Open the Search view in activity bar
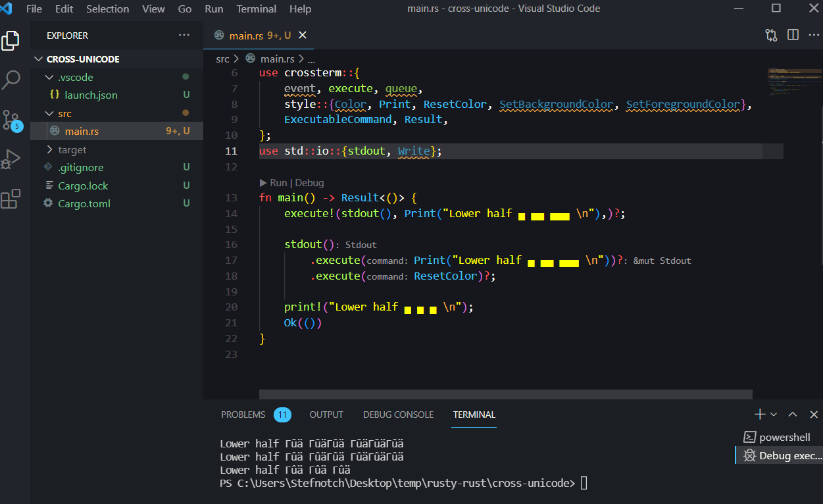Screen dimensions: 823x504 point(11,80)
